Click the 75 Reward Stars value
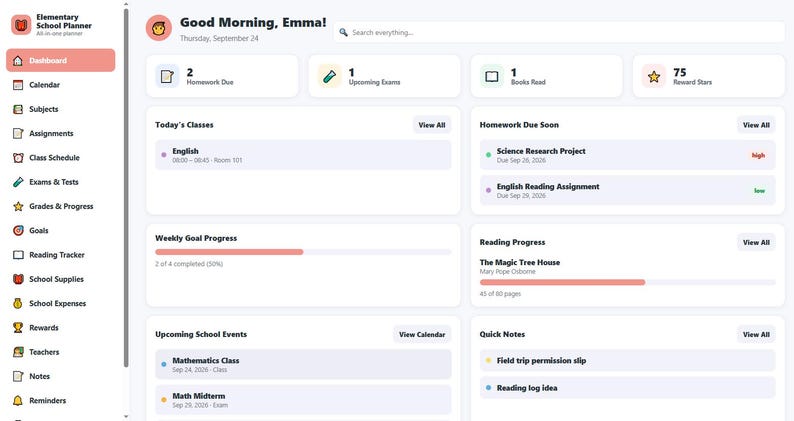794x421 pixels. pos(680,72)
